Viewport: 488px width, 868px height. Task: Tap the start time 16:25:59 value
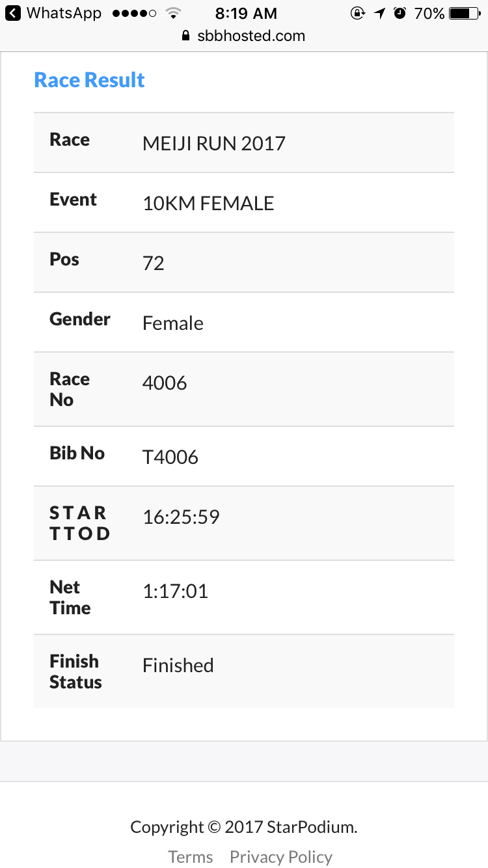click(181, 517)
